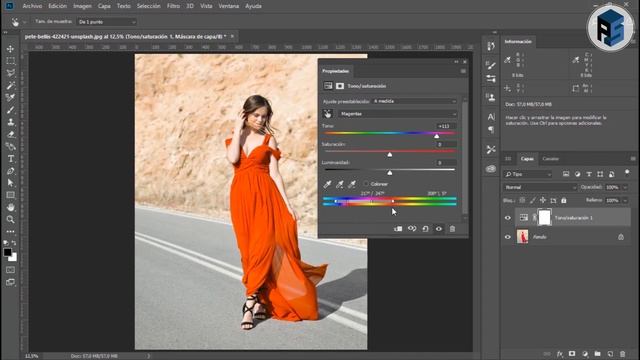Open the extra tools ellipsis menu
This screenshot has height=360, width=640.
(11, 231)
